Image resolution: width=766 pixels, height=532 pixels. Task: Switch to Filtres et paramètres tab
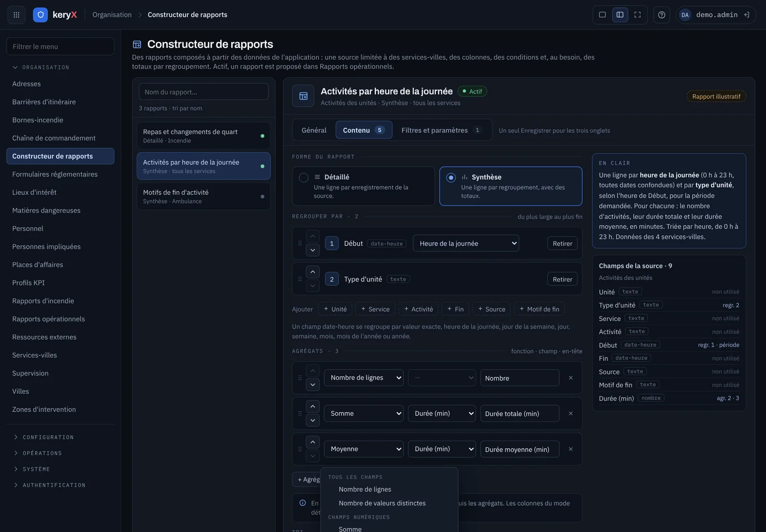point(441,130)
